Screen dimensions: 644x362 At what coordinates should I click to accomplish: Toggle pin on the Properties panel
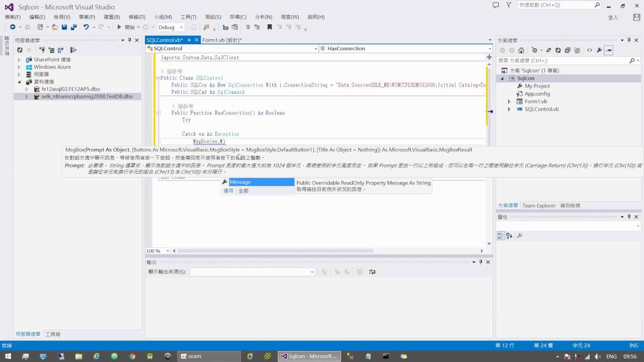point(629,217)
